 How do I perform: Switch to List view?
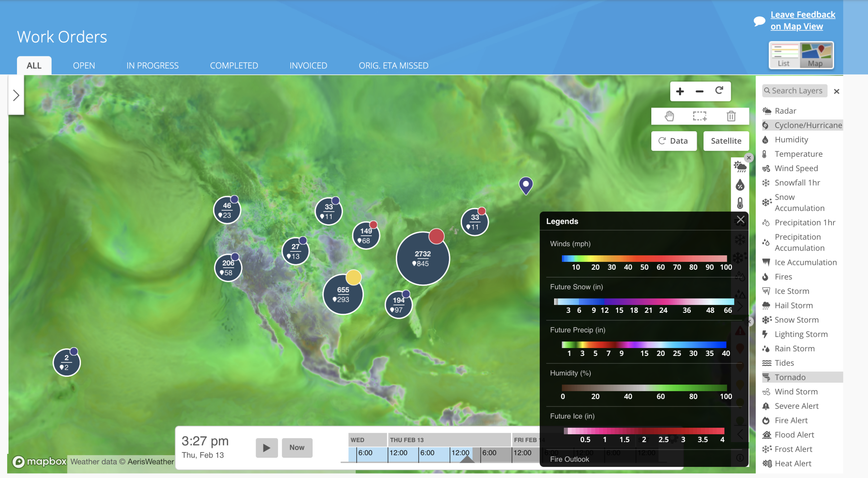(784, 55)
